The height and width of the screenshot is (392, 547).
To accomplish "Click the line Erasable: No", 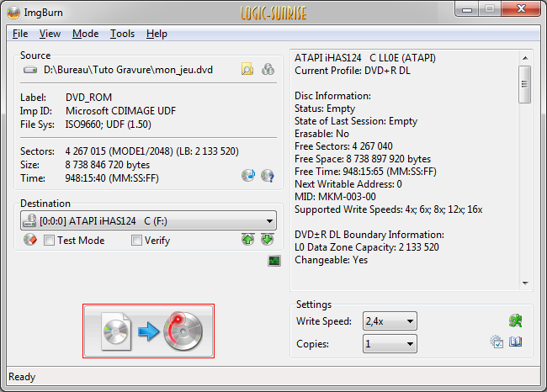I will (x=321, y=134).
